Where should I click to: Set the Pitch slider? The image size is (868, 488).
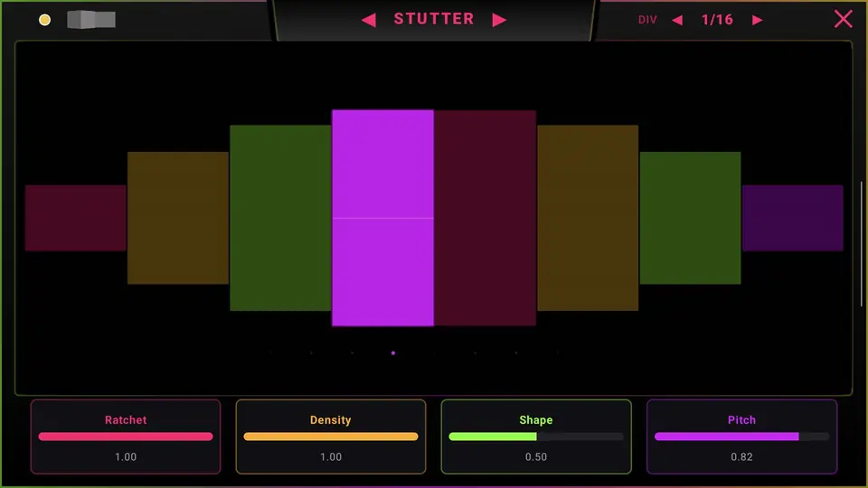[x=741, y=436]
